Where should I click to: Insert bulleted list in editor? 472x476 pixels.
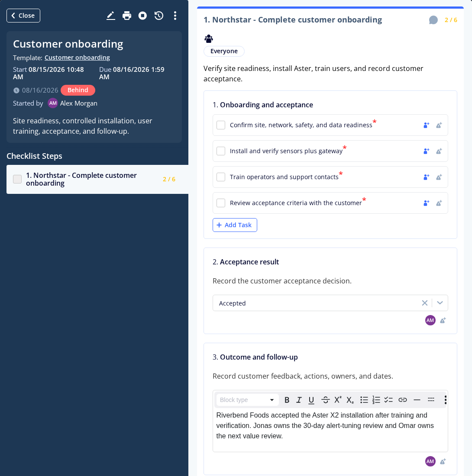(364, 400)
